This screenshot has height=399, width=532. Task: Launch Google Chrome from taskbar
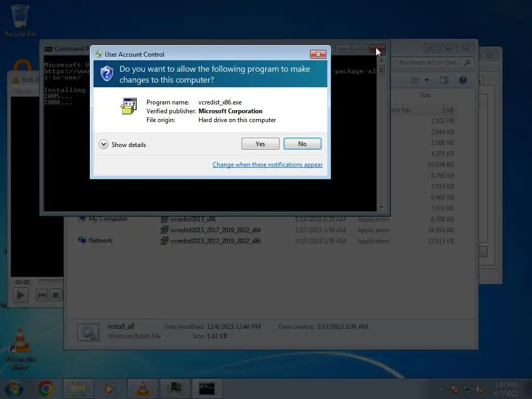coord(46,389)
